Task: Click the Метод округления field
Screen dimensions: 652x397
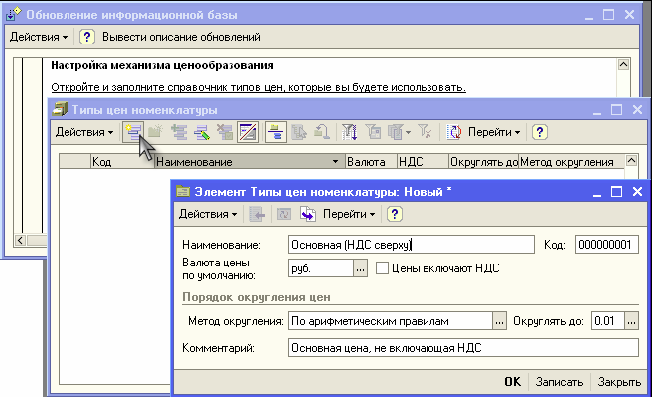Action: click(x=390, y=321)
